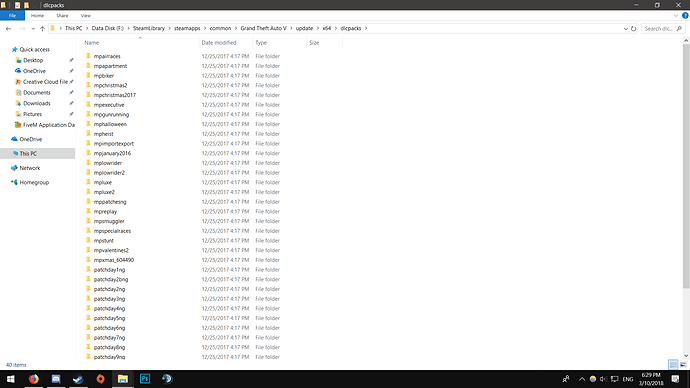Viewport: 690px width, 388px height.
Task: Select Network in navigation pane
Action: coord(29,168)
